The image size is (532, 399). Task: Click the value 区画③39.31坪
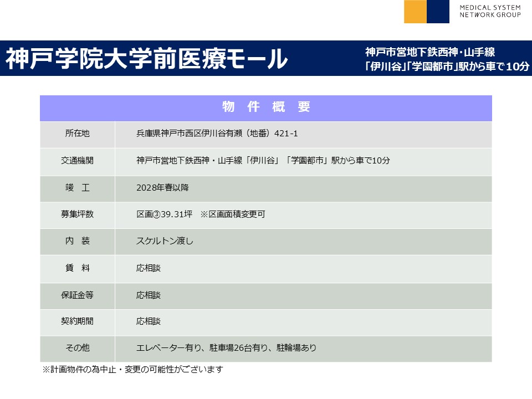[164, 214]
